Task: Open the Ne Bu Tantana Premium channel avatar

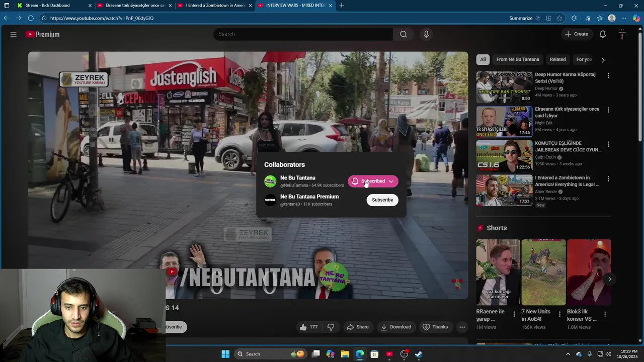Action: 270,200
